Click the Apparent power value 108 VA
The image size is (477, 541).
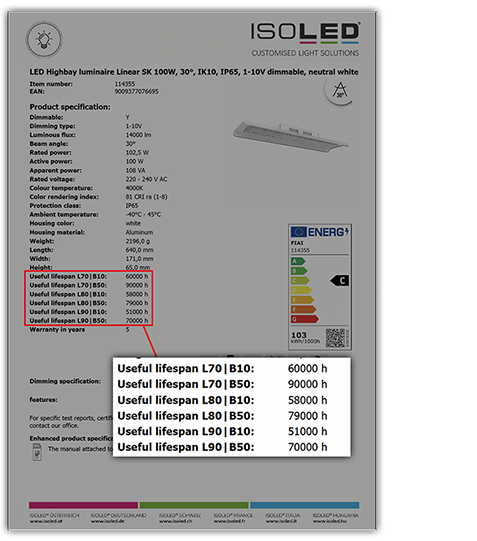[x=136, y=170]
